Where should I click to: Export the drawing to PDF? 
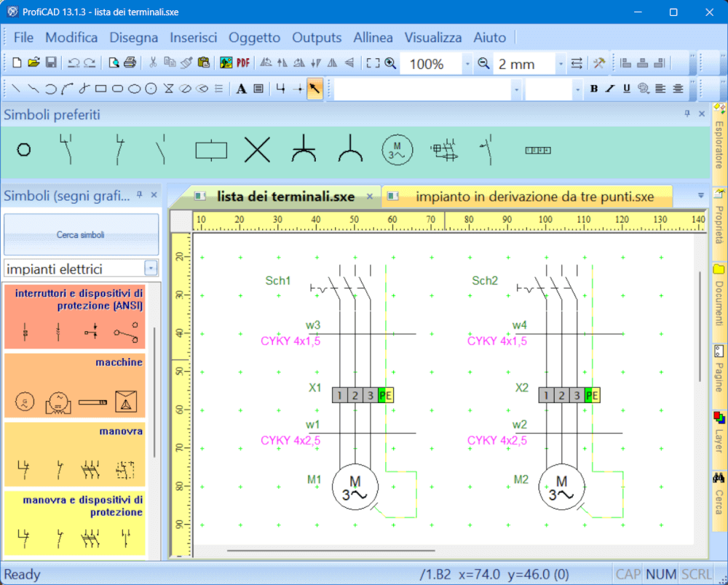243,63
